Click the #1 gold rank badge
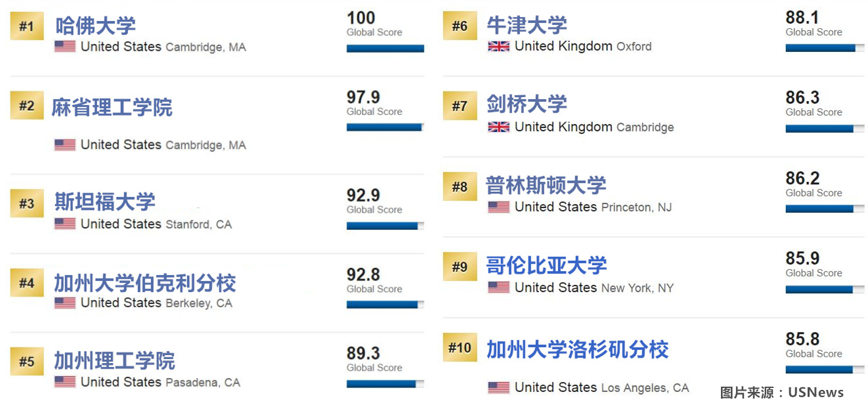 26,26
